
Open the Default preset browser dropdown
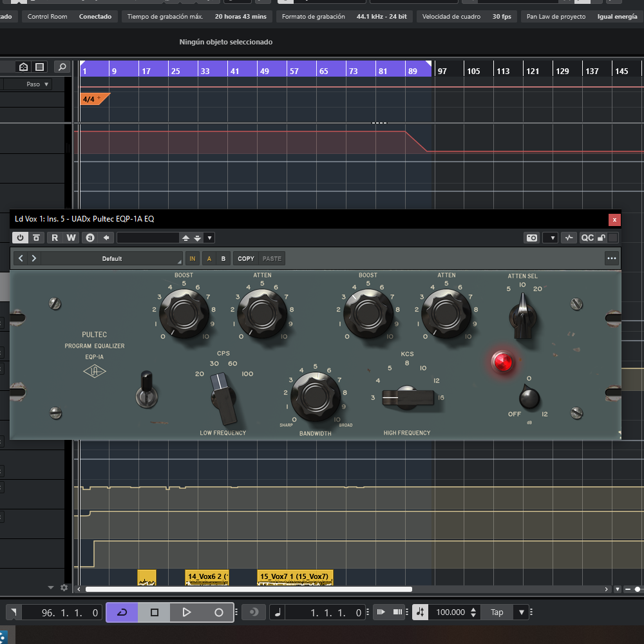[x=111, y=259]
